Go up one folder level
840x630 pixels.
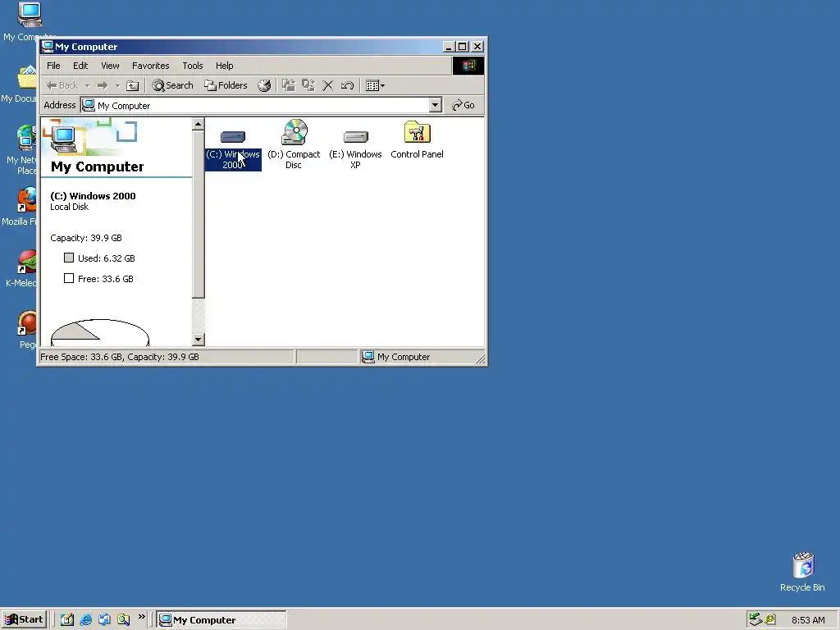coord(132,85)
